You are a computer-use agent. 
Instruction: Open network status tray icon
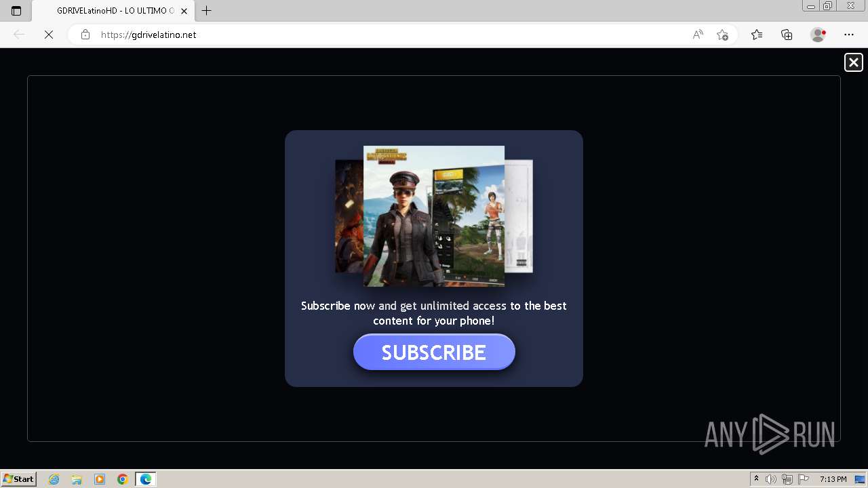[787, 479]
